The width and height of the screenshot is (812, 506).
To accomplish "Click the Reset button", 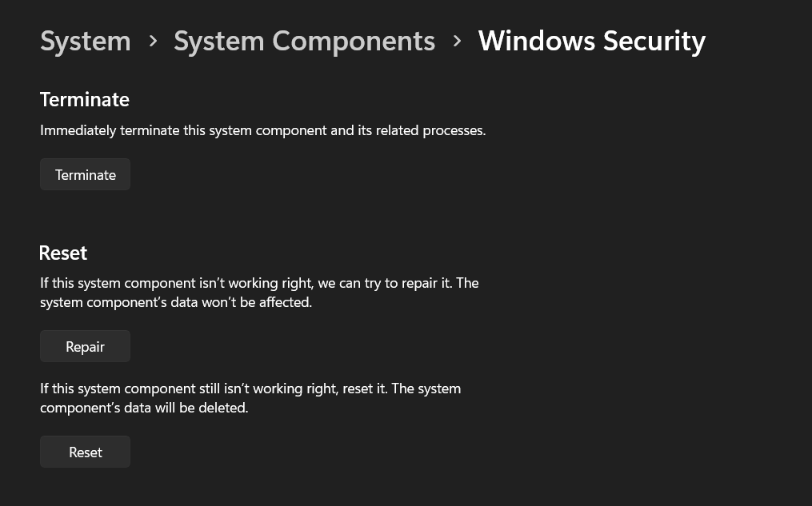I will tap(85, 452).
